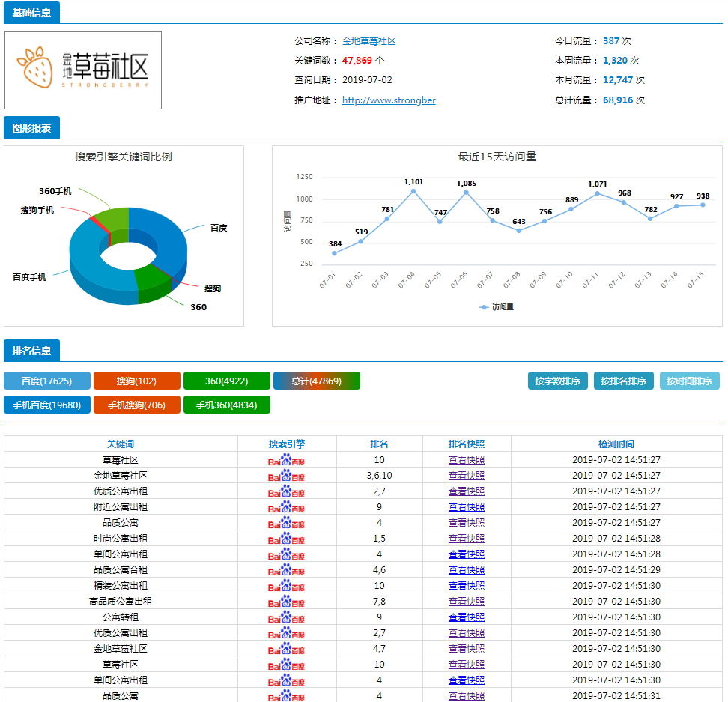Viewport: 728px width, 702px height.
Task: Sort results with 按字数排序 button
Action: point(558,381)
